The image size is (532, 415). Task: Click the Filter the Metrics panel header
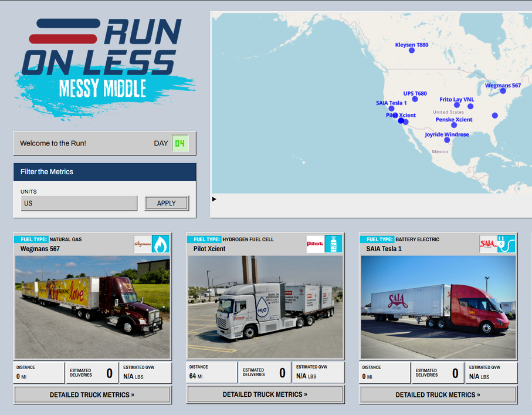click(104, 172)
